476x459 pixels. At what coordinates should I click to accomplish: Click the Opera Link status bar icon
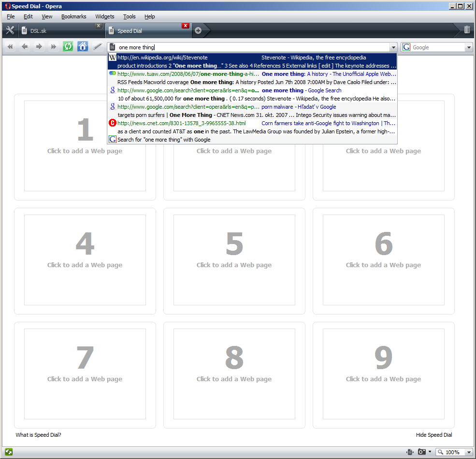click(x=9, y=452)
